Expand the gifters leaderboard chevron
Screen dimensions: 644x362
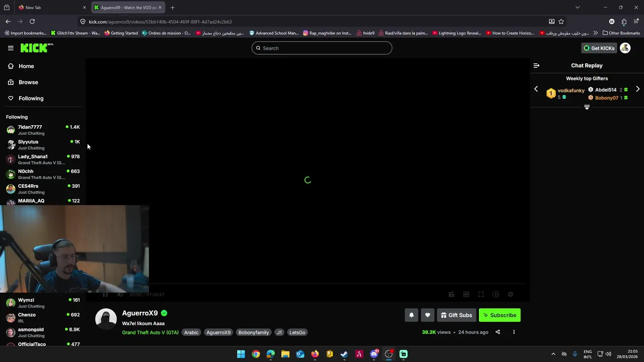(587, 107)
